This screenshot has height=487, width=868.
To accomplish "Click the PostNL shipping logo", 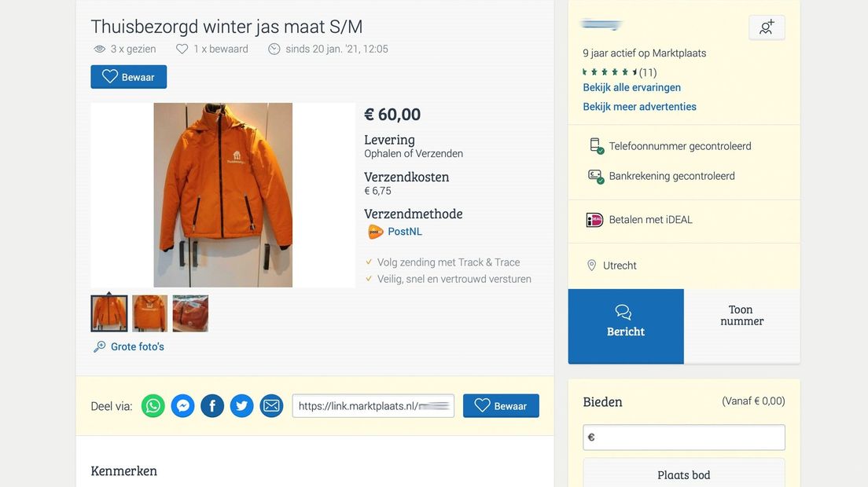I will coord(376,232).
